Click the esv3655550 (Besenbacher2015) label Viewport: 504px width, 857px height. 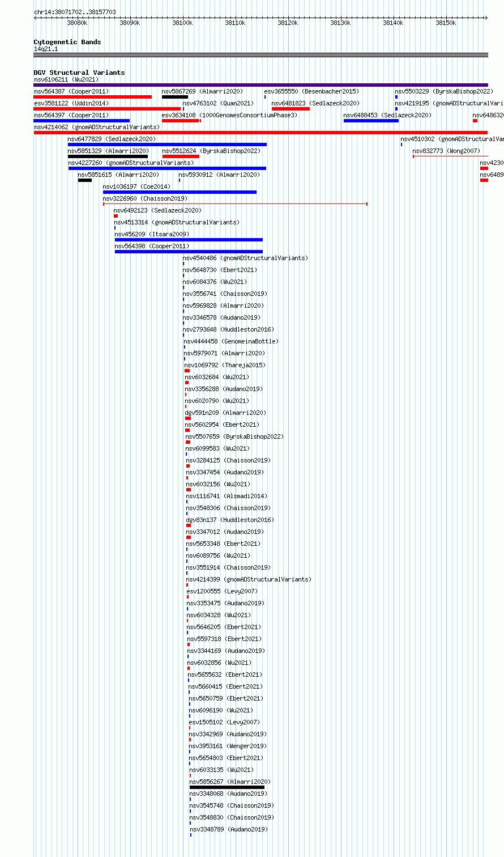(311, 91)
